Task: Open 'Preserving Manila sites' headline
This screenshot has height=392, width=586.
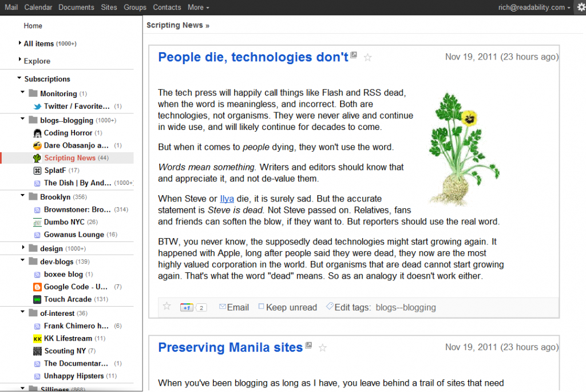Action: click(230, 347)
